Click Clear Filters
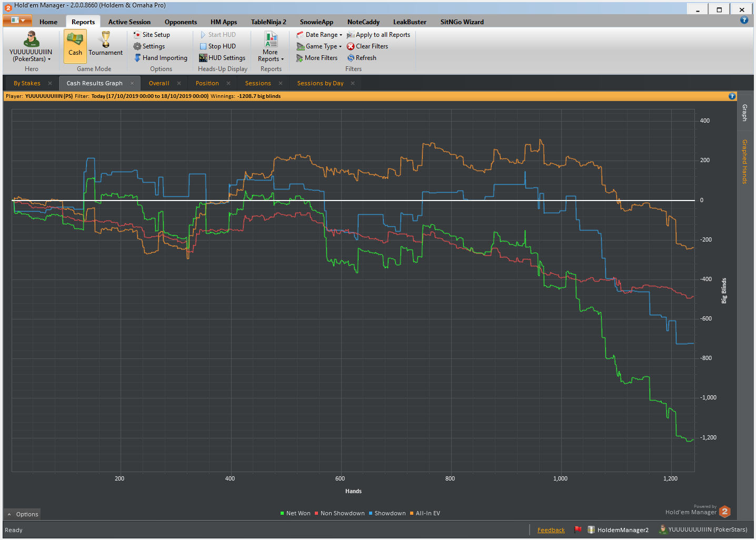The image size is (756, 540). (367, 46)
